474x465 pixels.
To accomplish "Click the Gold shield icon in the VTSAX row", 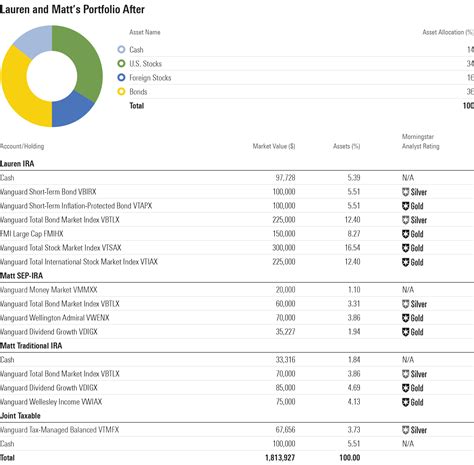I will (x=405, y=248).
